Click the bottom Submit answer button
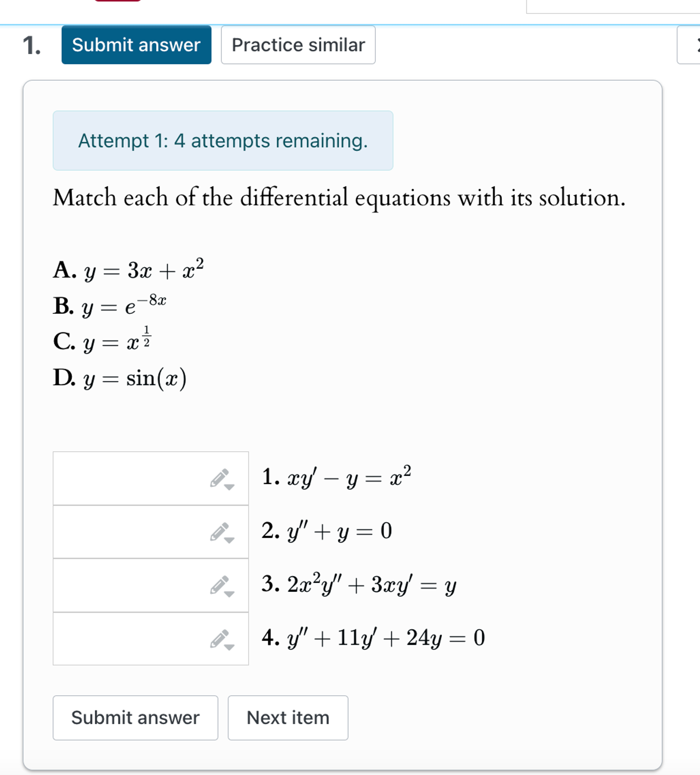This screenshot has height=775, width=700. click(135, 717)
